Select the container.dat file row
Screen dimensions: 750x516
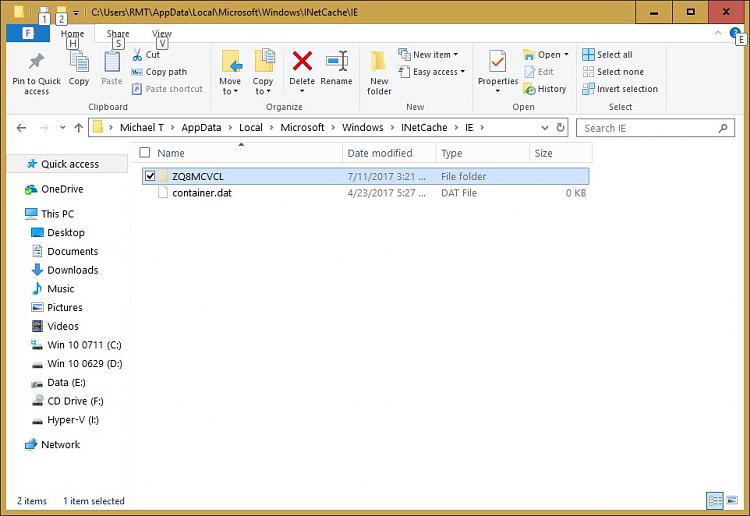pos(365,193)
